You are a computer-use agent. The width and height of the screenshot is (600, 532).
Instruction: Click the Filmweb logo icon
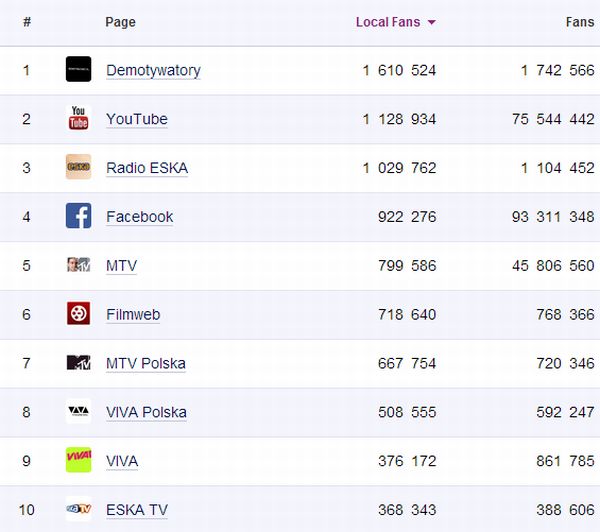(x=78, y=314)
